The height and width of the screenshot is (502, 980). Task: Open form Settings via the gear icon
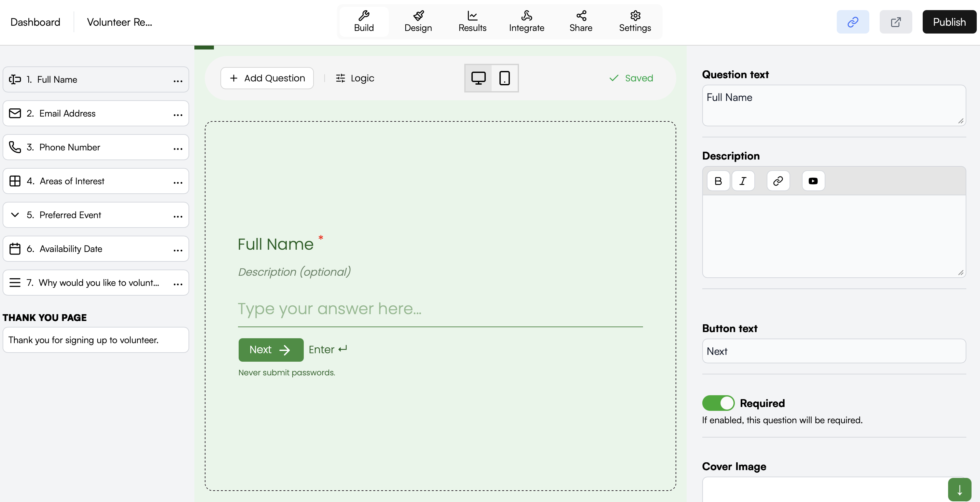tap(635, 16)
